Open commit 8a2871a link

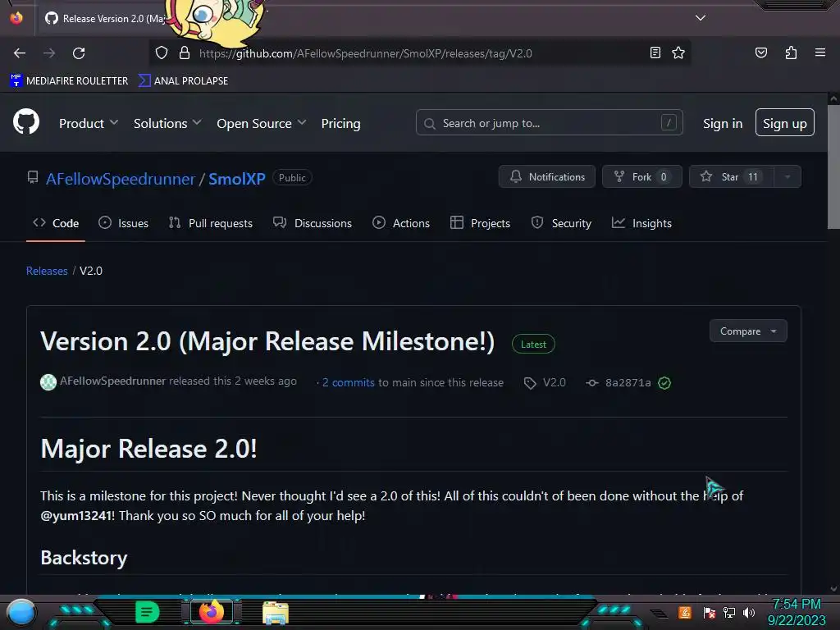628,383
